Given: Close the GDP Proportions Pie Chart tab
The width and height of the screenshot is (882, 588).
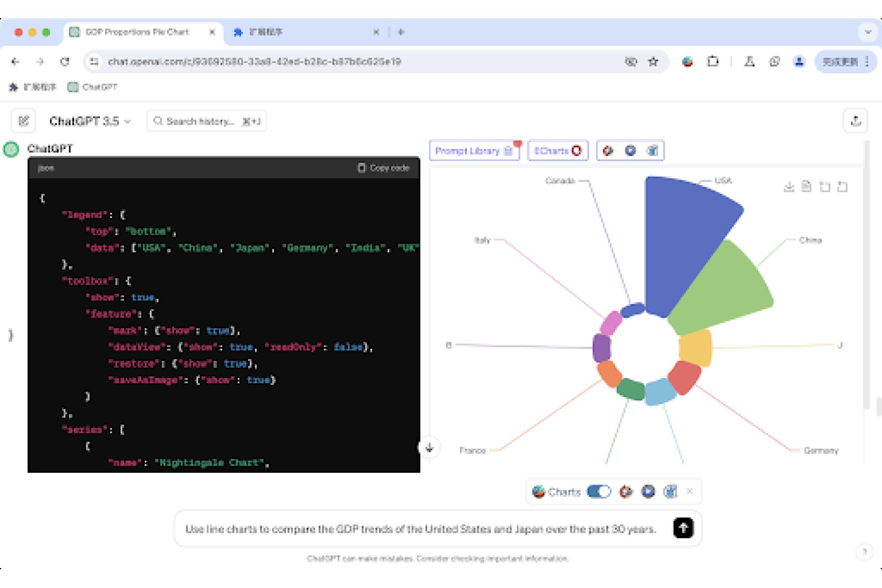Looking at the screenshot, I should [x=212, y=32].
